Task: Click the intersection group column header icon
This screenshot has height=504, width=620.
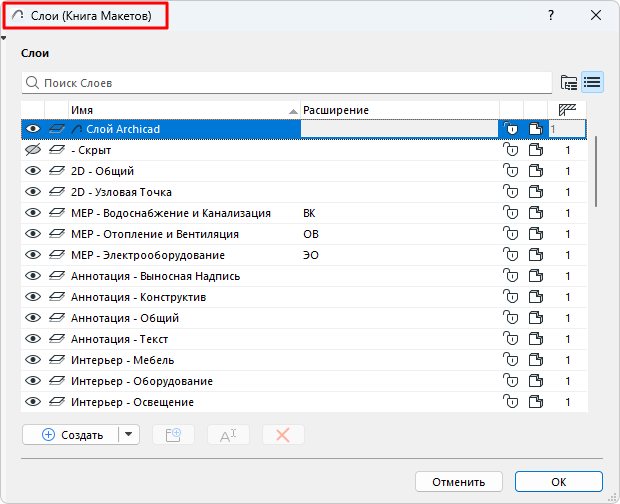Action: [568, 109]
